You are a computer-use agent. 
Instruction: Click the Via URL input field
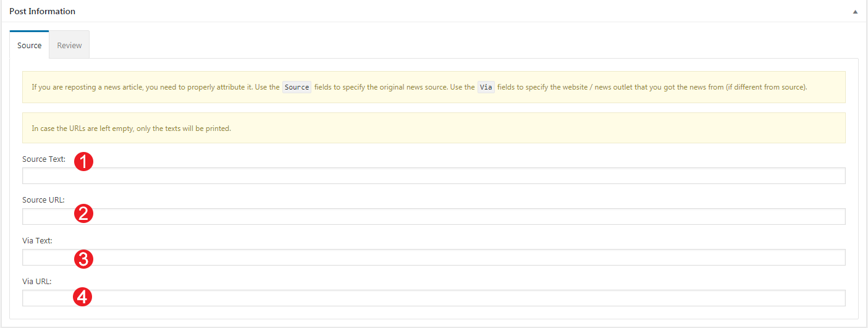point(434,298)
